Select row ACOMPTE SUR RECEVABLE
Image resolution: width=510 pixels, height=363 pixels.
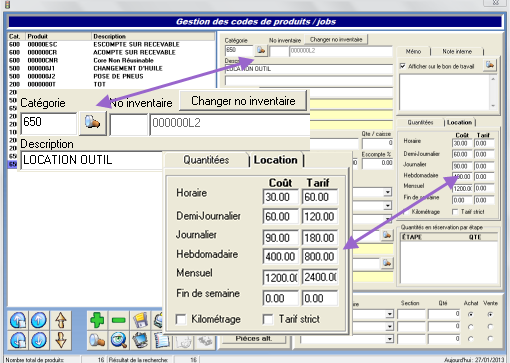point(111,52)
